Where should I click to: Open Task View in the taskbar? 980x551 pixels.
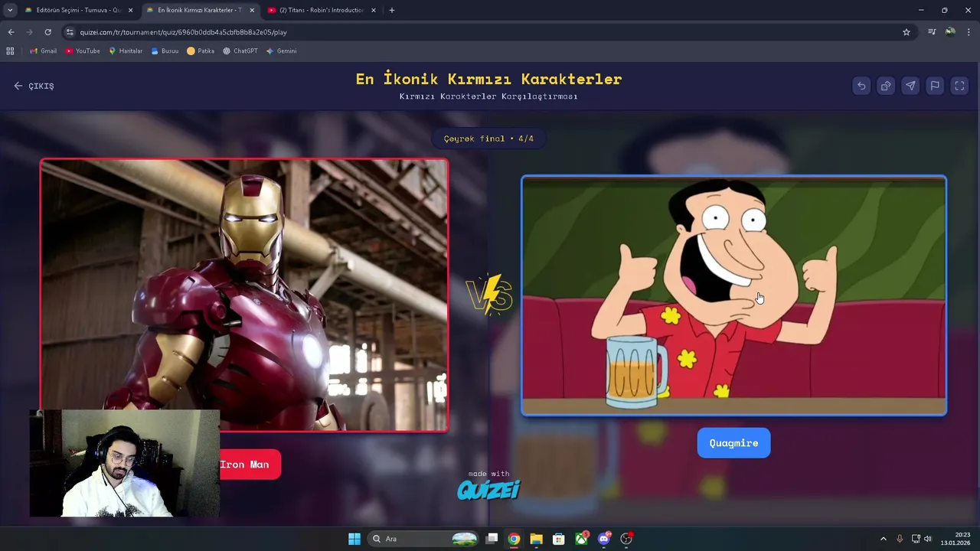(492, 539)
